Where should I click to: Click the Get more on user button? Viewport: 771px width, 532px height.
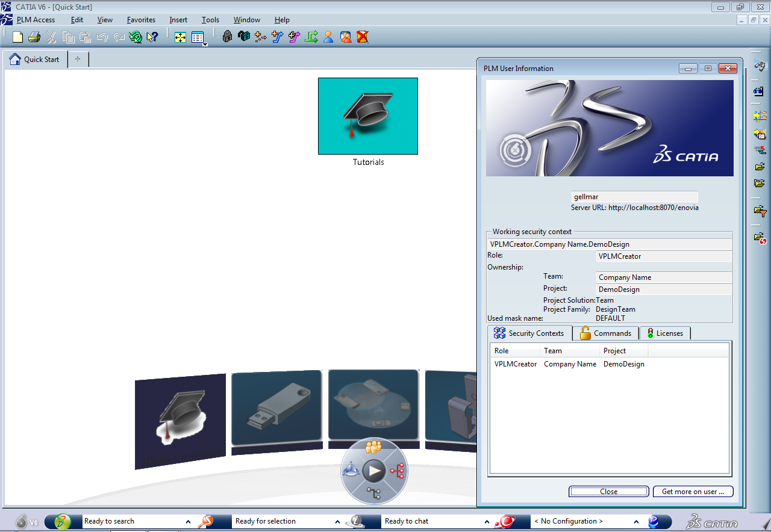coord(693,492)
